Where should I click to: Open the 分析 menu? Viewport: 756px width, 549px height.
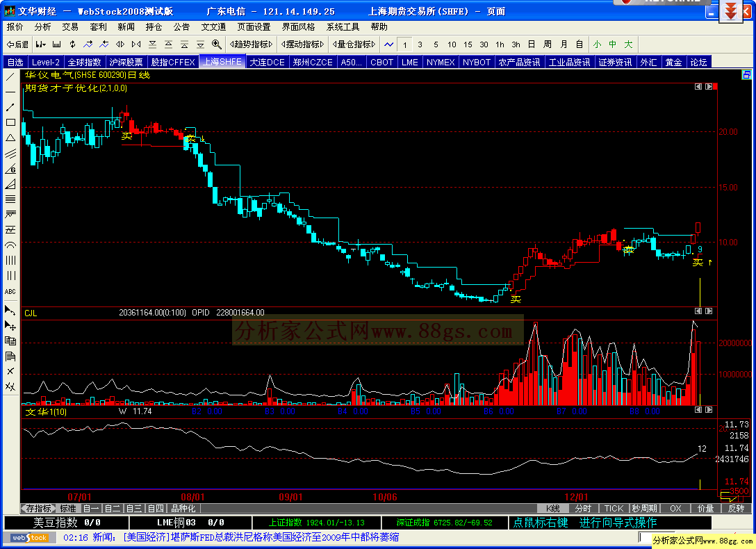pos(42,27)
